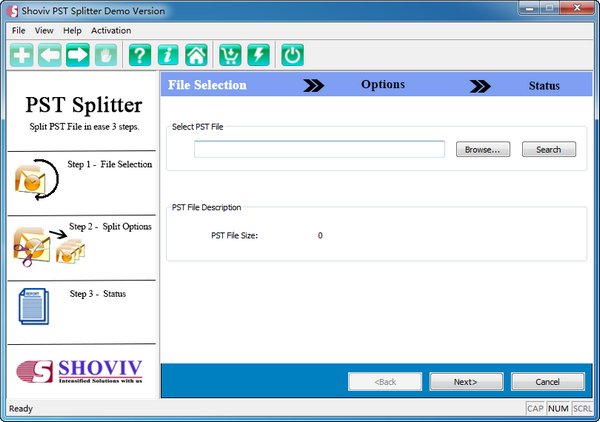
Task: Open help via question mark icon
Action: point(140,55)
